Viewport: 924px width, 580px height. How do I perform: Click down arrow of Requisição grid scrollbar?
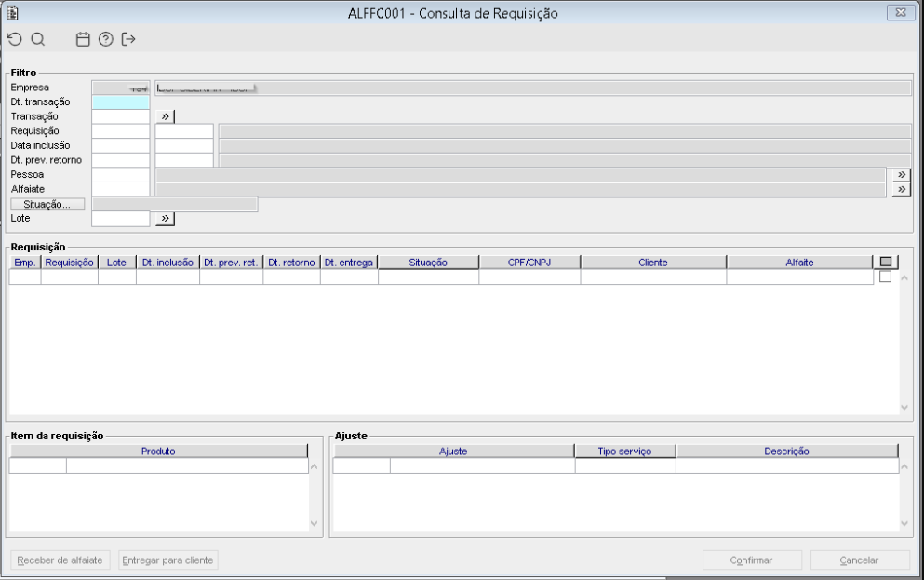tap(904, 407)
